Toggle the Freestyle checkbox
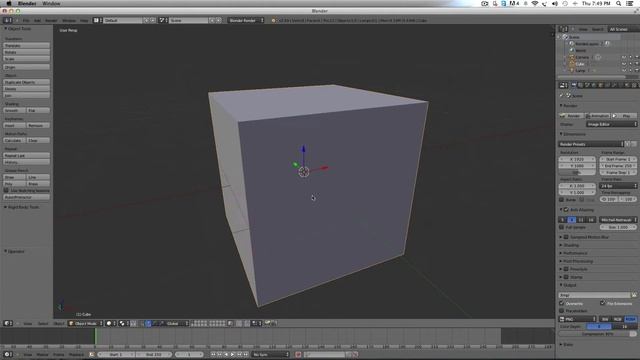 click(x=566, y=269)
